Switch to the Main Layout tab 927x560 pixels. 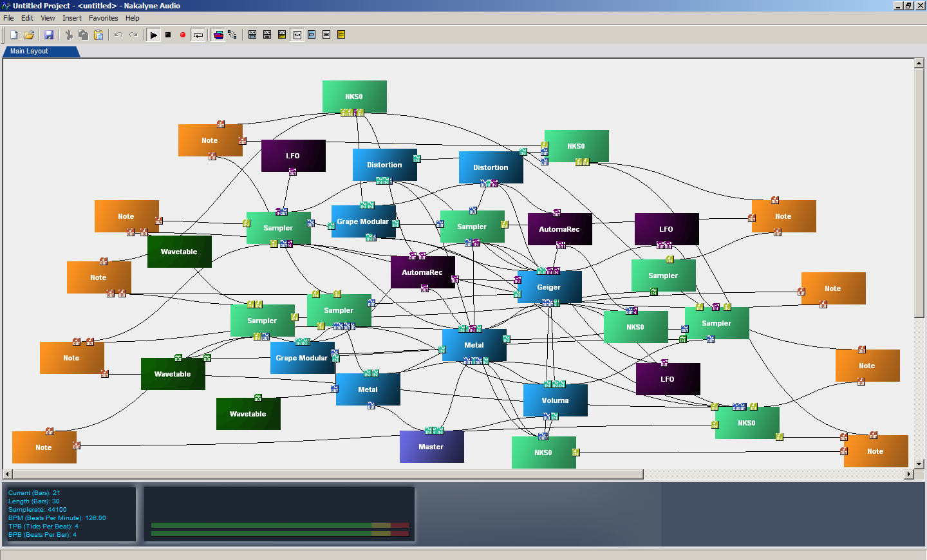coord(40,51)
